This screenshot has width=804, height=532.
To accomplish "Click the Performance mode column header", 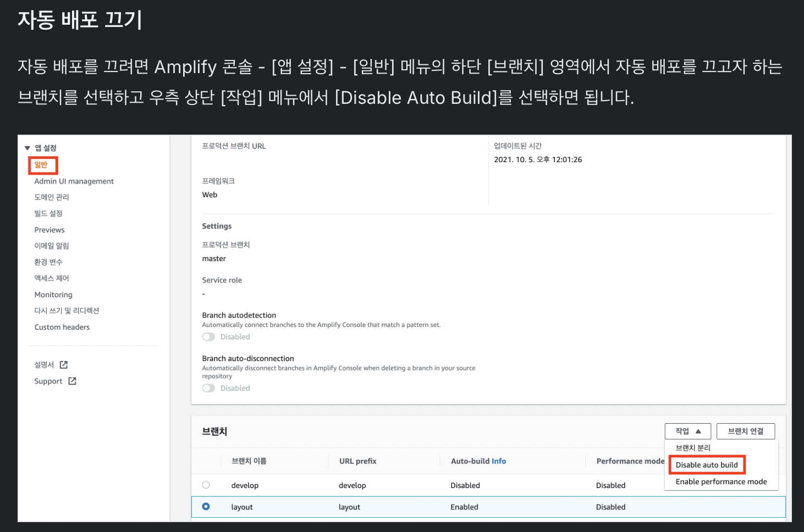I will (x=631, y=461).
